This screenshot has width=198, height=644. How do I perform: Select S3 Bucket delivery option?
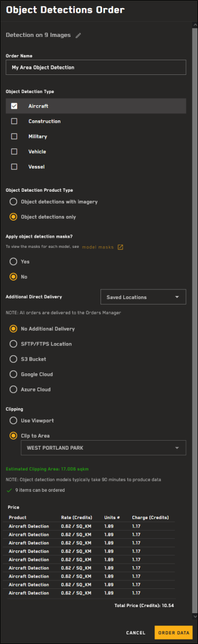14,359
